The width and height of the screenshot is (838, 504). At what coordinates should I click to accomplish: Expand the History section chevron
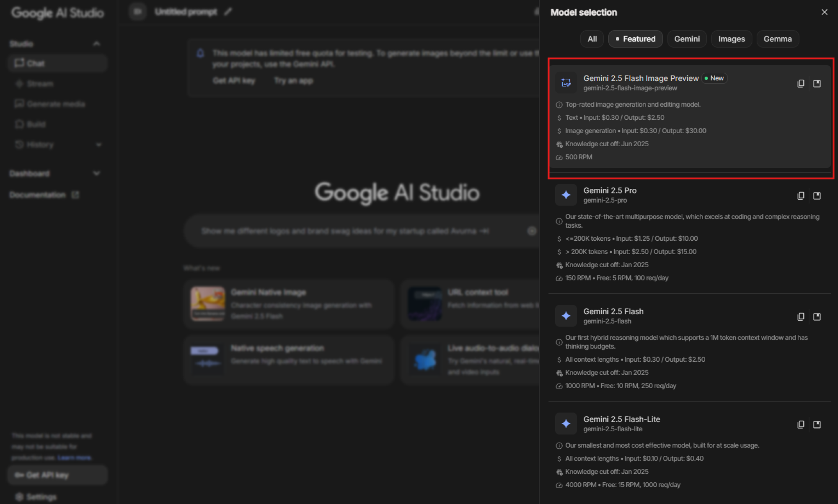99,144
